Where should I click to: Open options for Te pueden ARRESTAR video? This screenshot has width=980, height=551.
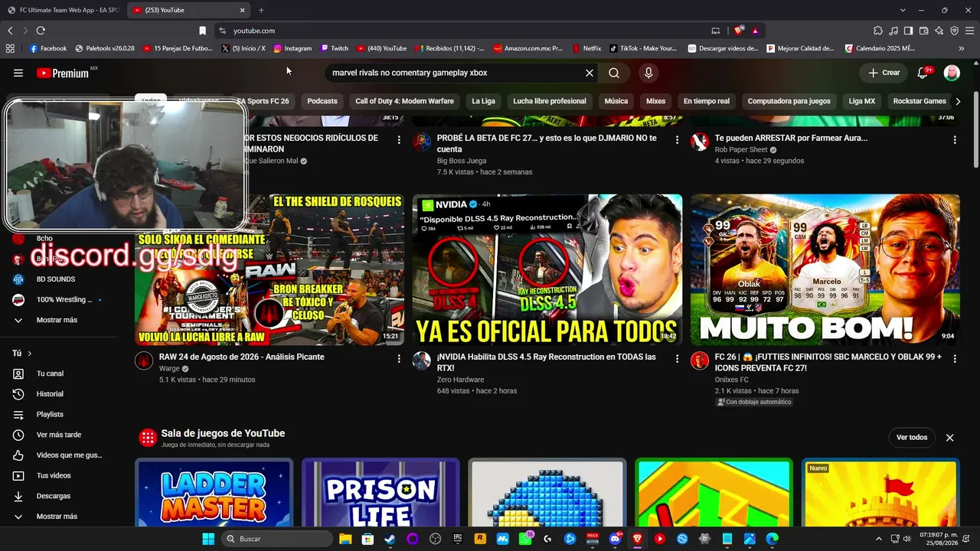(x=955, y=140)
